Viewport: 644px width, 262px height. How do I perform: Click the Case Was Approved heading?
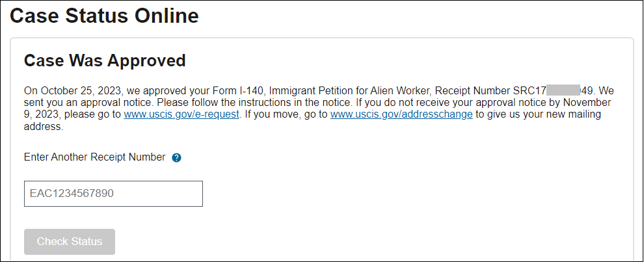[105, 61]
